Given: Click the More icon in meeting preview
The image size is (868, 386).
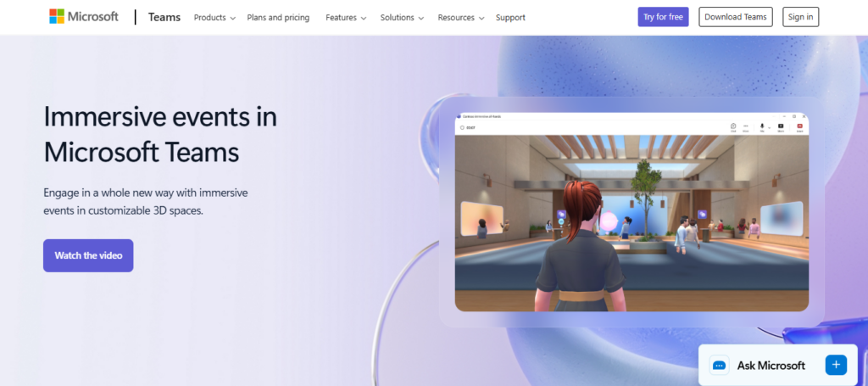Looking at the screenshot, I should pyautogui.click(x=746, y=127).
